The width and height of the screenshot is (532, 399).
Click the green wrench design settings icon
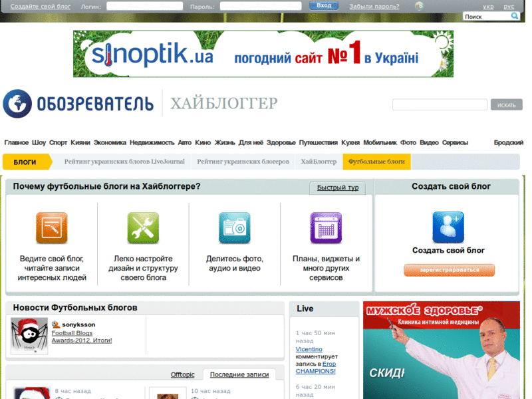143,227
